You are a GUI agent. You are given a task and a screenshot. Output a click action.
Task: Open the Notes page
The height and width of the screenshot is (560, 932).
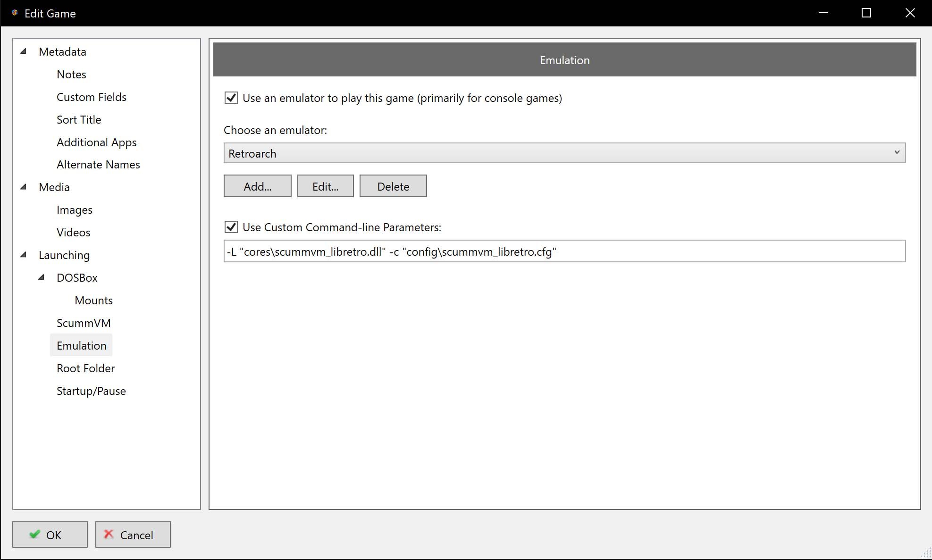point(71,75)
